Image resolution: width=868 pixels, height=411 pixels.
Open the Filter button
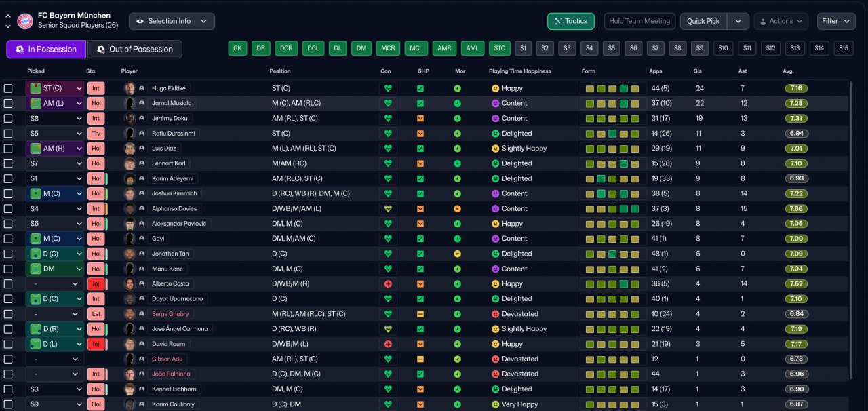[x=836, y=21]
